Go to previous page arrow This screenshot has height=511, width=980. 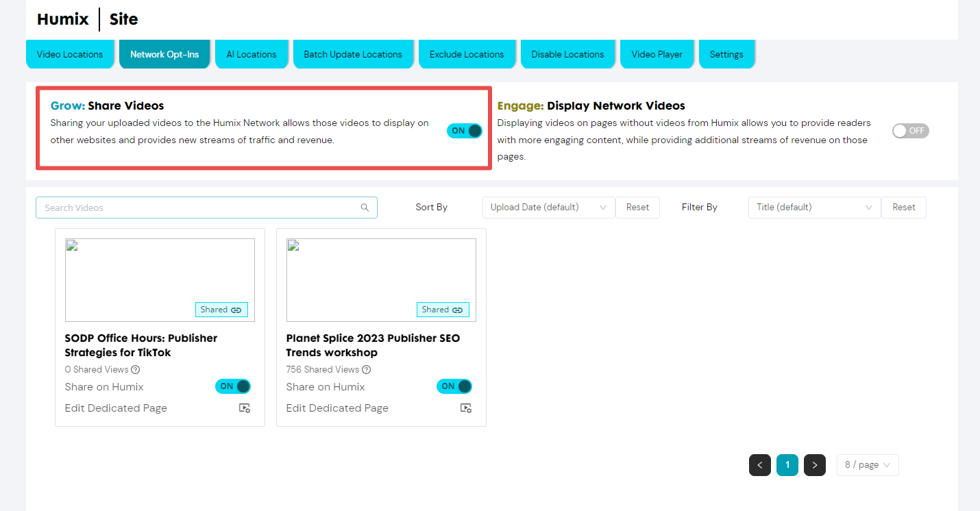[760, 465]
